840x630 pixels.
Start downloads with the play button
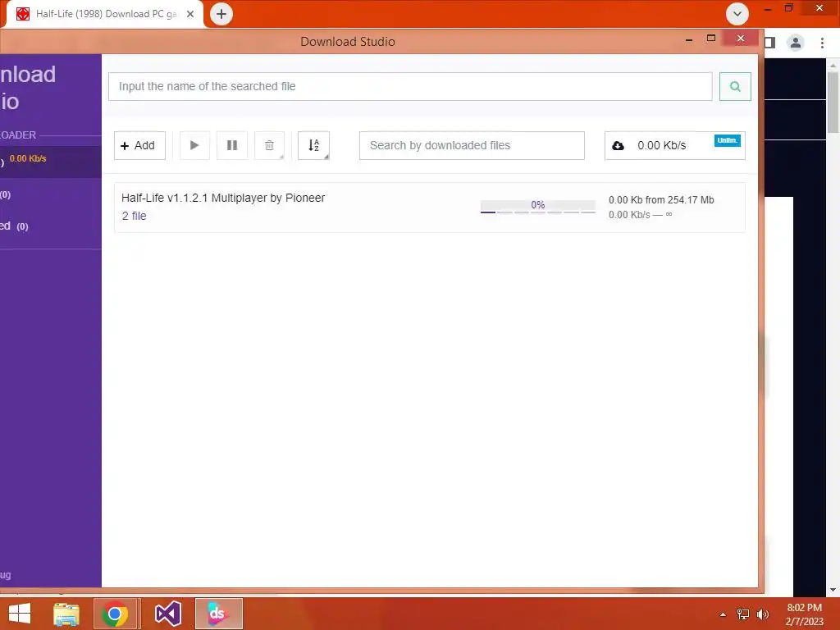[x=194, y=145]
